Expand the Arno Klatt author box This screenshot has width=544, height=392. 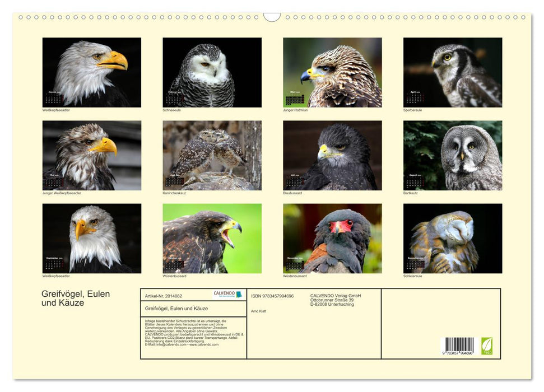258,311
